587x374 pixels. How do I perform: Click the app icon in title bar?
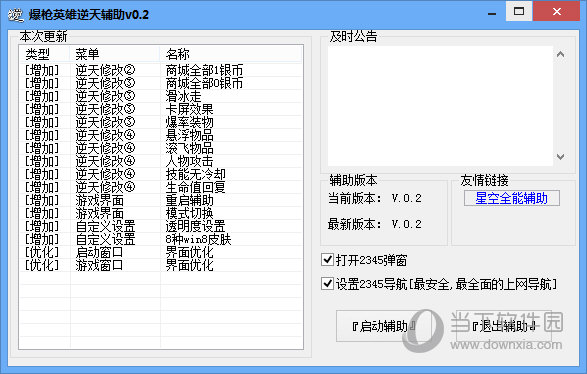click(x=15, y=15)
